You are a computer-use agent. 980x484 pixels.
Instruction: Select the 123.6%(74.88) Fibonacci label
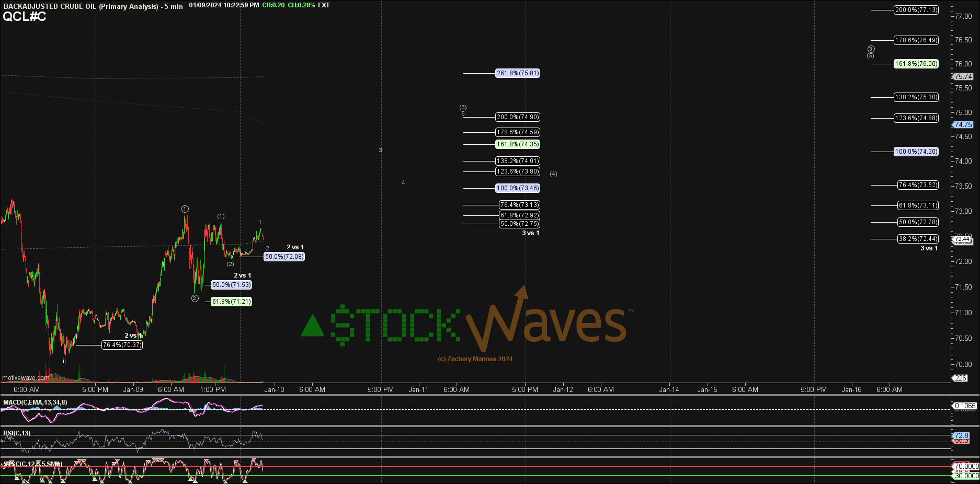point(916,118)
